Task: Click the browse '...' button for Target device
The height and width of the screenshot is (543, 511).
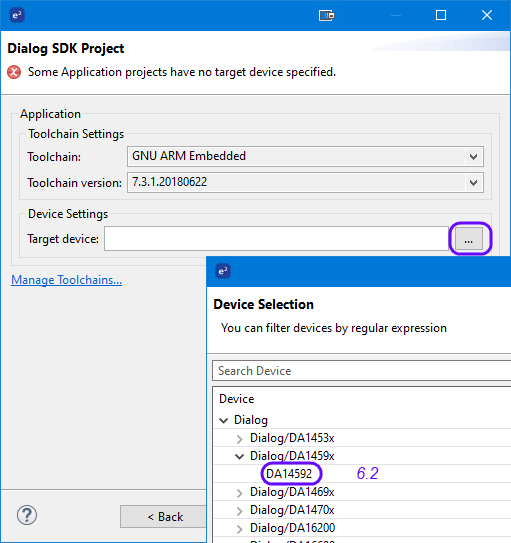Action: point(469,239)
